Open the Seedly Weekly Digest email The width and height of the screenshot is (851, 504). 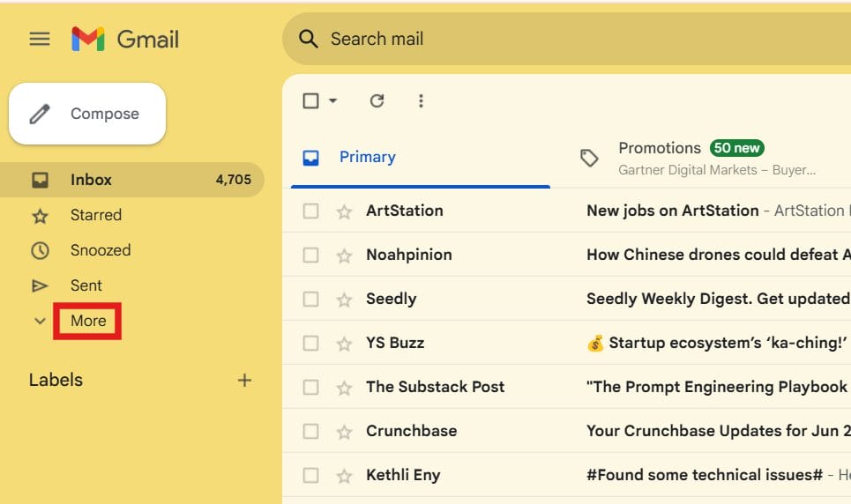[x=718, y=299]
